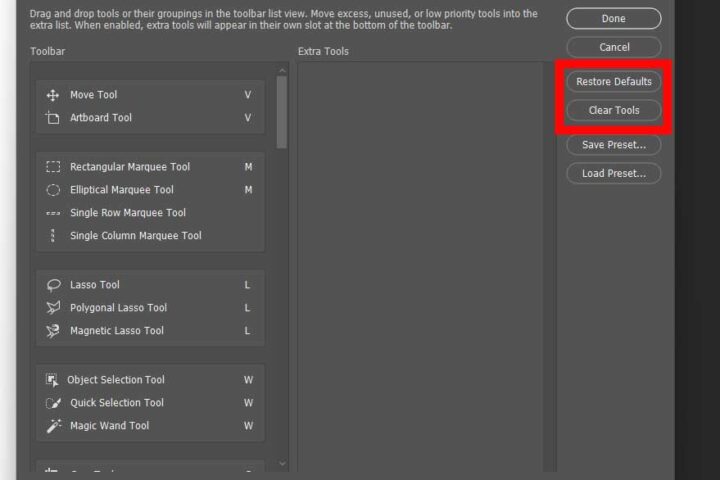Click the Artboard Tool icon
Screen dimensions: 720x480
pos(53,118)
